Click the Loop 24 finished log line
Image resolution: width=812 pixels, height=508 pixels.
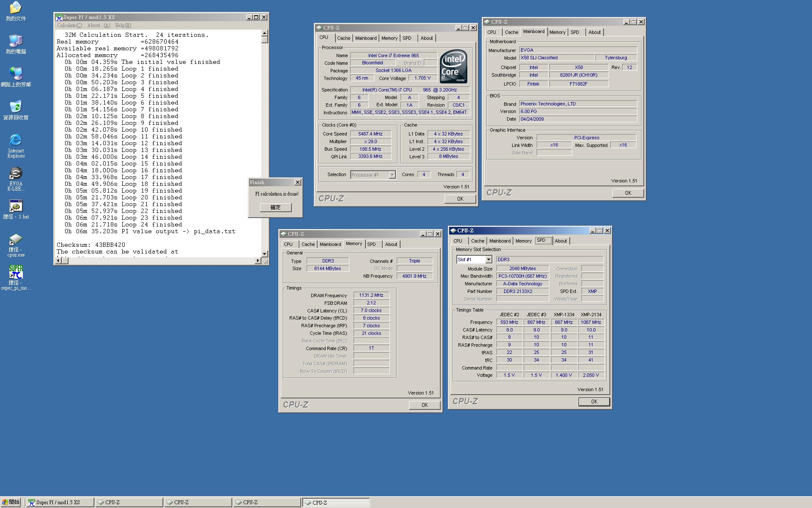(123, 224)
